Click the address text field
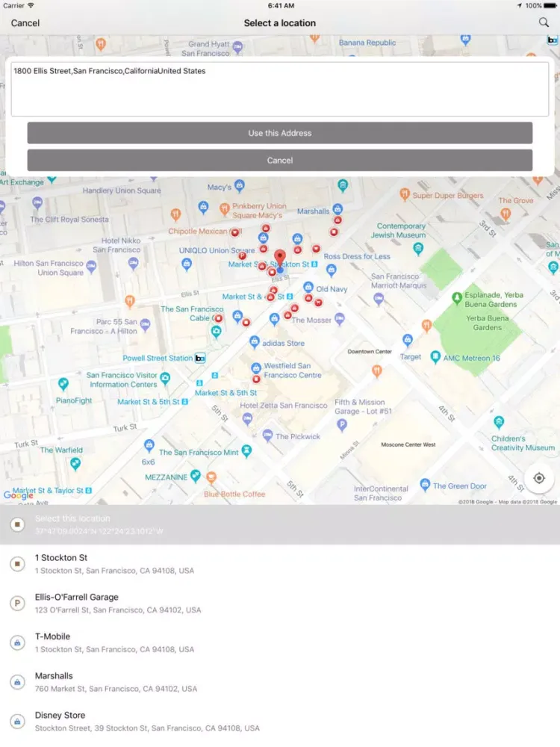 (x=280, y=89)
